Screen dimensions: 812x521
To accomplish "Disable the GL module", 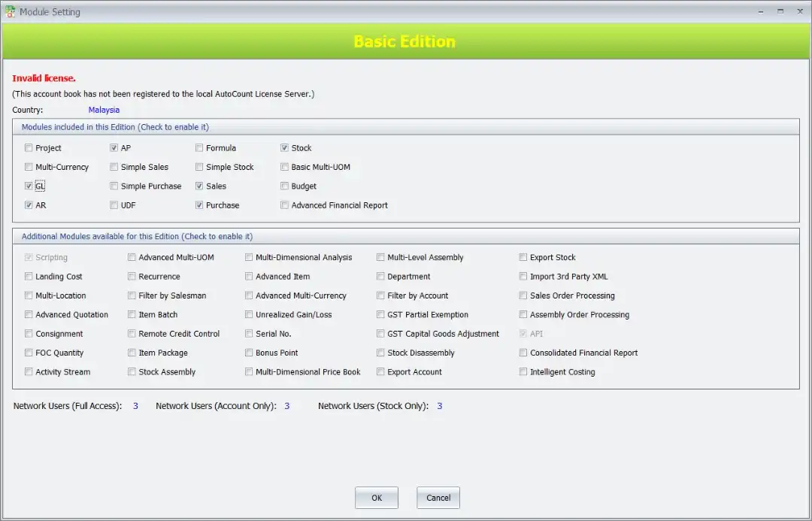I will 28,186.
